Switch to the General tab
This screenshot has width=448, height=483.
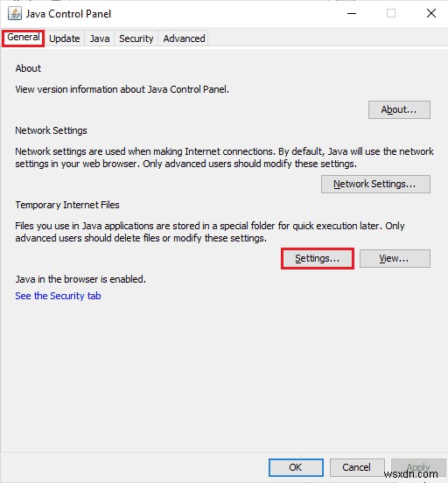(x=24, y=38)
